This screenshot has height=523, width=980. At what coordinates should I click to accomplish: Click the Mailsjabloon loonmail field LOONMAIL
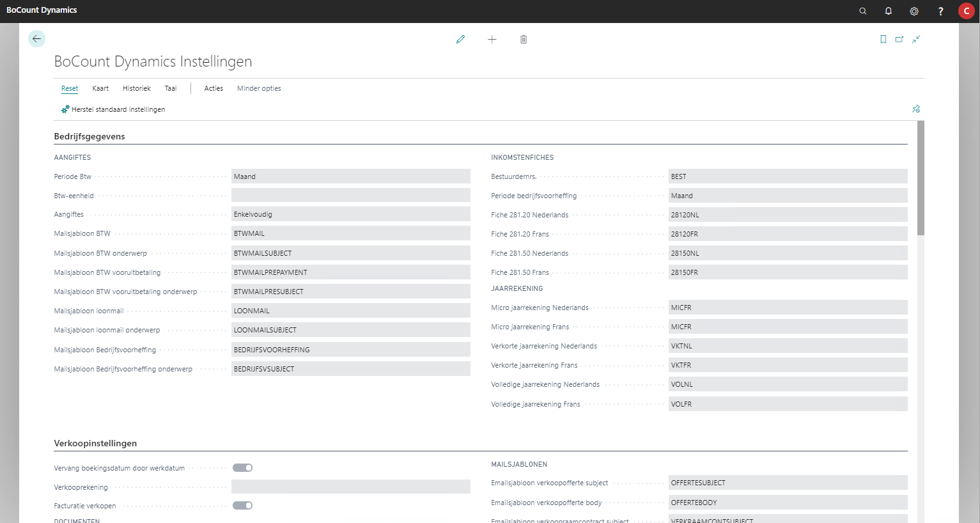351,311
